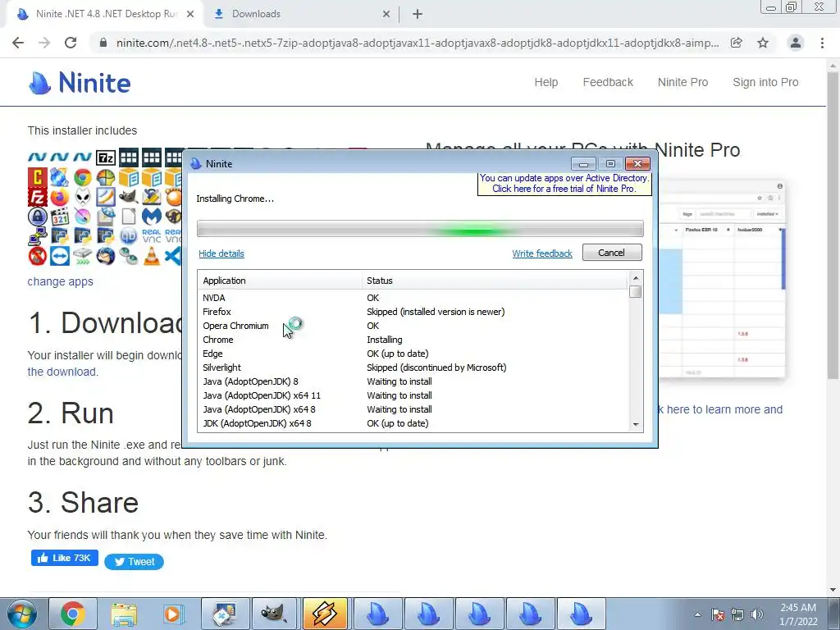Click the VLC traffic cone icon
The height and width of the screenshot is (630, 840).
[x=152, y=256]
